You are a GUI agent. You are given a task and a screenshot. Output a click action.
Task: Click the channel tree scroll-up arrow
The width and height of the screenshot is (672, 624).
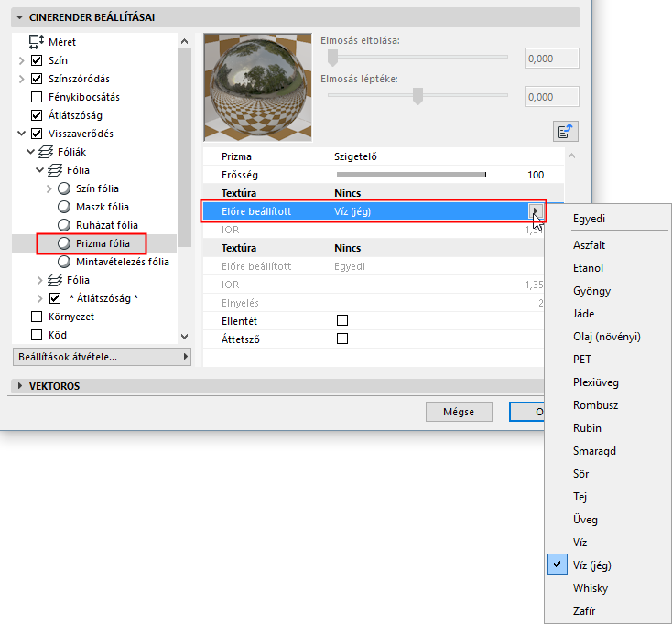[184, 41]
